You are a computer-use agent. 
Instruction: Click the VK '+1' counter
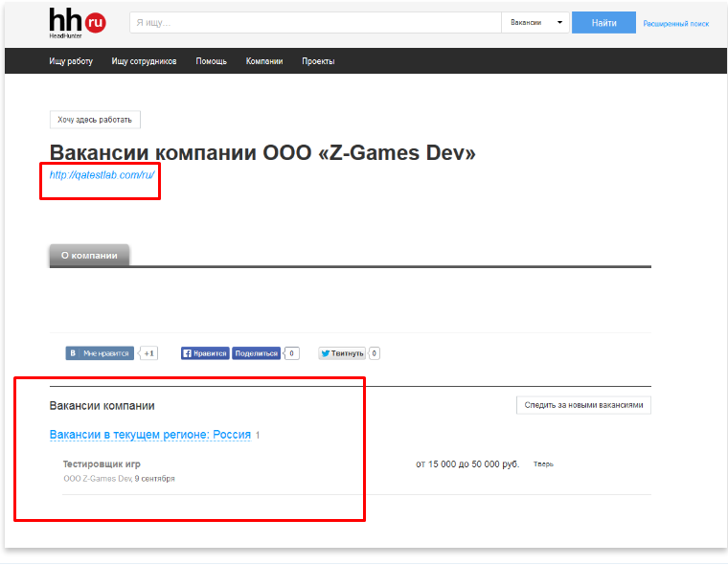(148, 353)
